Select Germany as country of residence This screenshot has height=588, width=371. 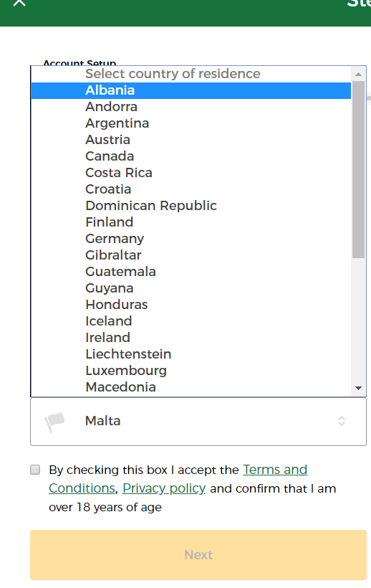click(x=191, y=239)
